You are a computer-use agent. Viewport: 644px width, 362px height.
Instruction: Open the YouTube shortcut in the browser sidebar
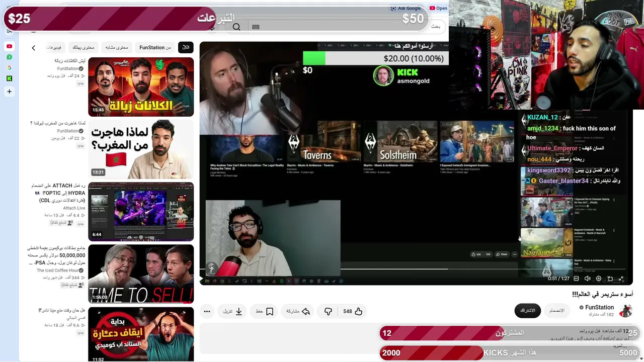coord(9,46)
